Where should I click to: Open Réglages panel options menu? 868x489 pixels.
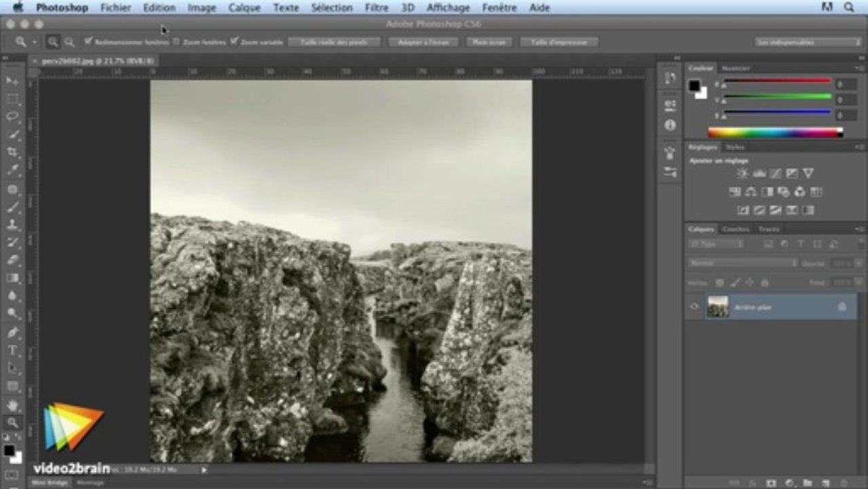tap(861, 147)
